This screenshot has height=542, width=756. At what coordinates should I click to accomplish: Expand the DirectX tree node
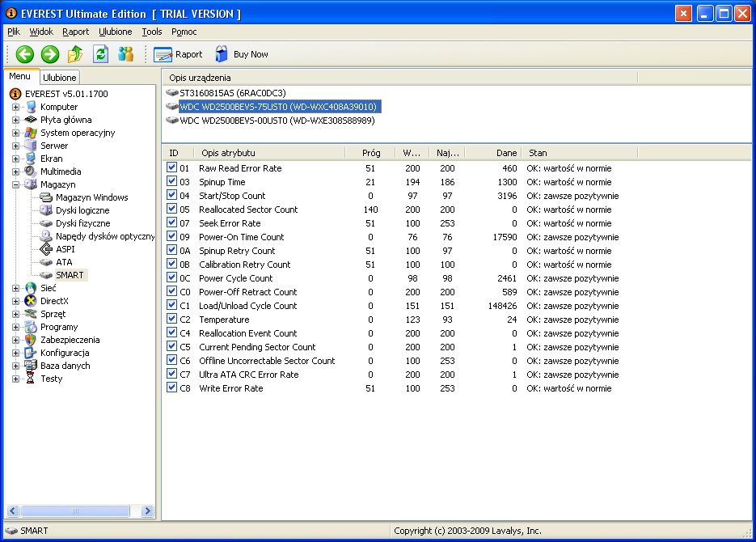pos(15,302)
